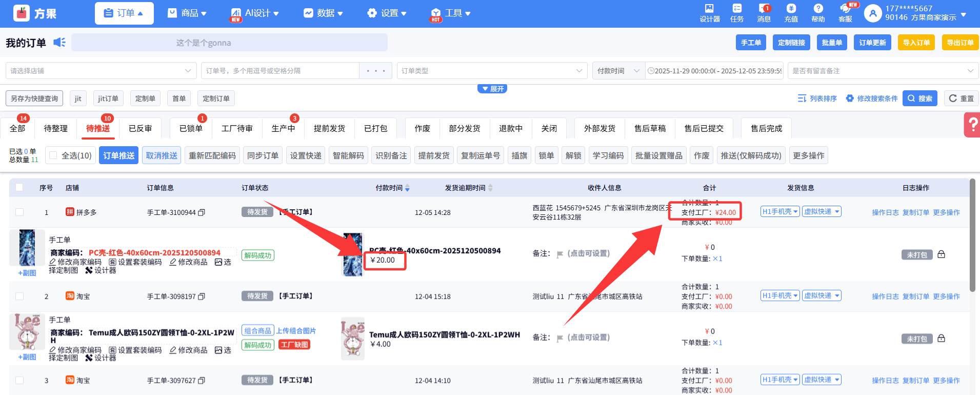980x395 pixels.
Task: Expand the 订单类型 order type dropdown
Action: click(x=491, y=71)
